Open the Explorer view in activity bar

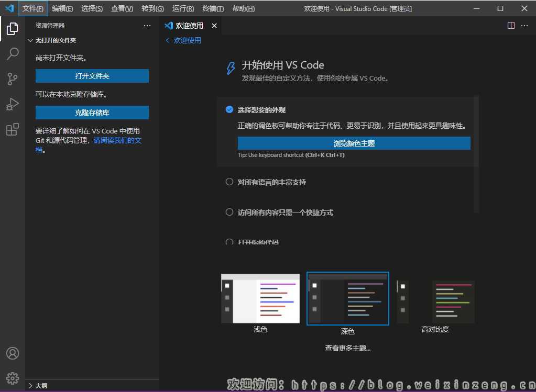click(x=12, y=29)
